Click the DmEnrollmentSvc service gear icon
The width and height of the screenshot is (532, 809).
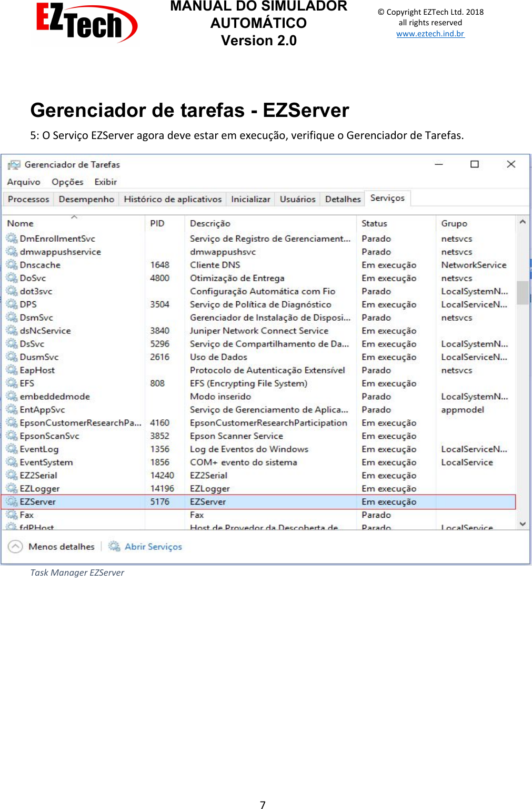point(12,238)
